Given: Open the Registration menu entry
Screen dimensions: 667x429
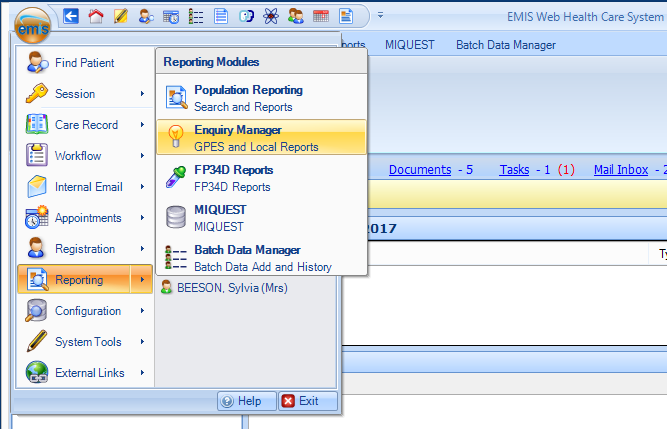Looking at the screenshot, I should click(85, 249).
